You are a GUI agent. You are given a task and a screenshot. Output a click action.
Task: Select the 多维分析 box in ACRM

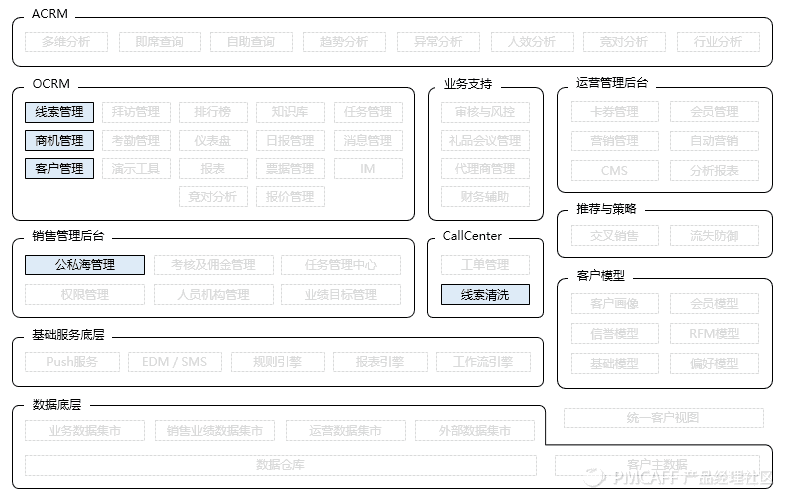tap(67, 42)
